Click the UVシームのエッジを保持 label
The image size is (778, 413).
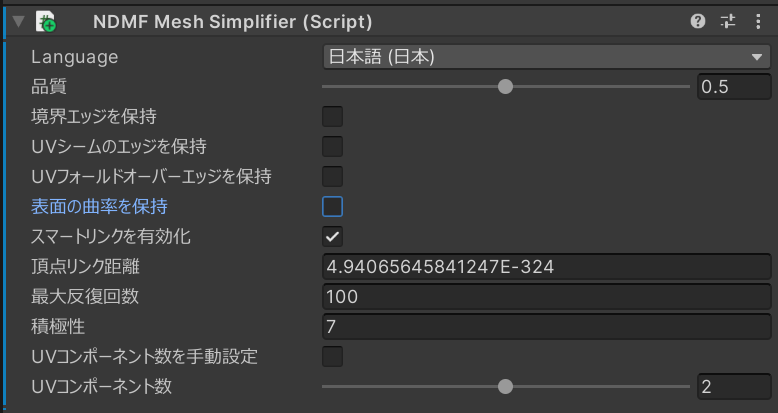(x=119, y=147)
